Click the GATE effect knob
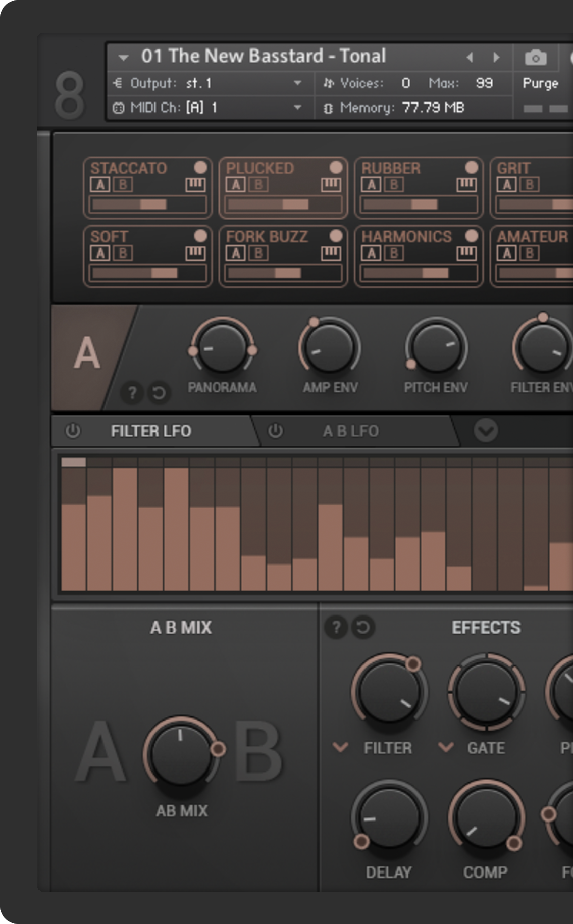Screen dimensions: 573x924 click(487, 691)
